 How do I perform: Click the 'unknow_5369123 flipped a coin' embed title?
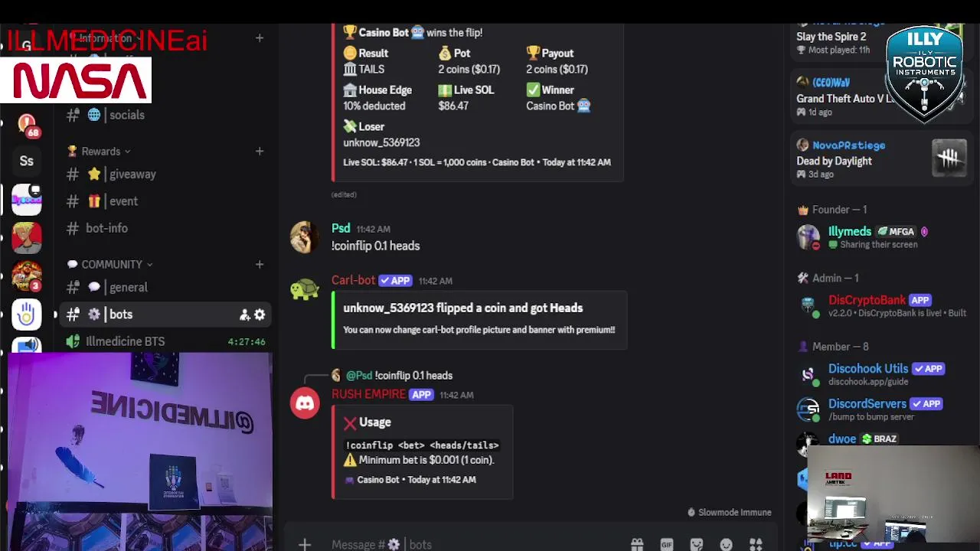tap(462, 308)
